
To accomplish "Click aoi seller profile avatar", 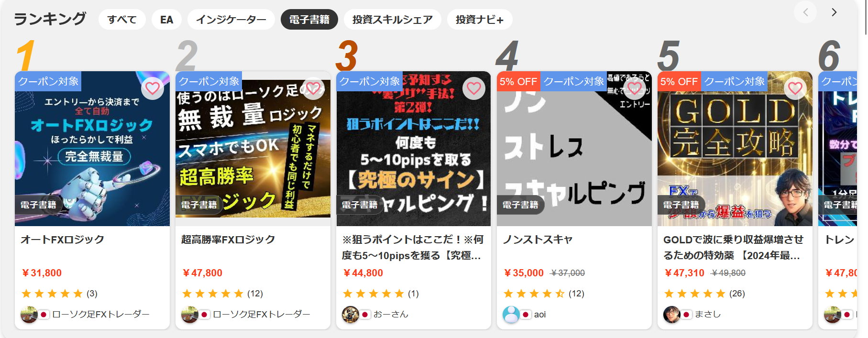I will (x=511, y=314).
